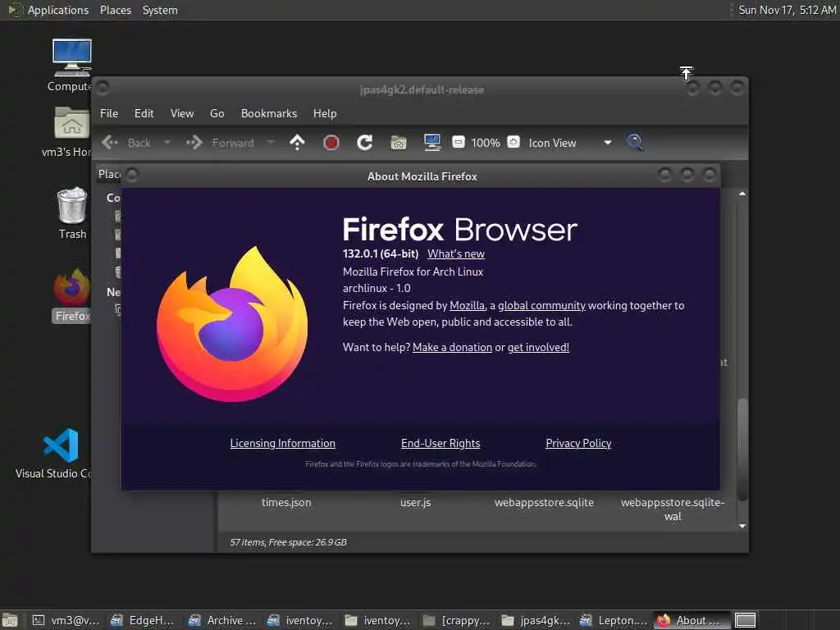Open the Computer location toolbar icon
Screen dimensions: 840x630
(431, 143)
